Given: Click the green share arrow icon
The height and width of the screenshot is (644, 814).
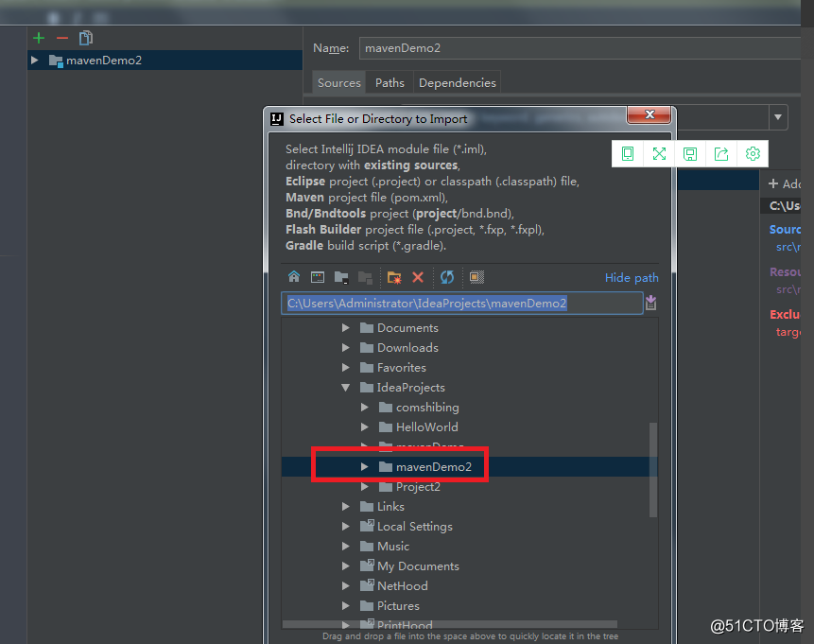Looking at the screenshot, I should 721,154.
